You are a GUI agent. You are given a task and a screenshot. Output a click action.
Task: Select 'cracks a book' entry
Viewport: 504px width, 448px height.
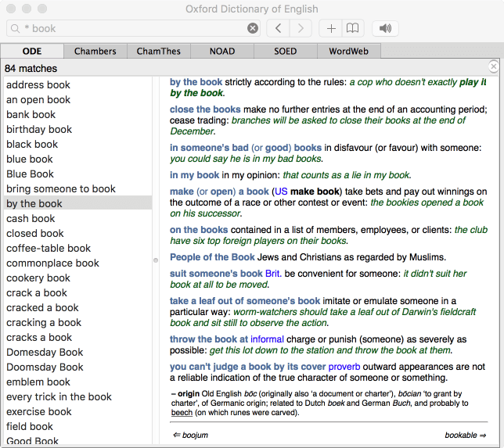click(77, 337)
